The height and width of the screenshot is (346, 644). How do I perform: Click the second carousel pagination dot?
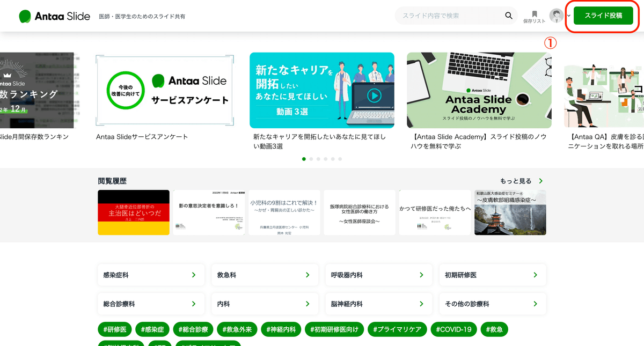[311, 159]
